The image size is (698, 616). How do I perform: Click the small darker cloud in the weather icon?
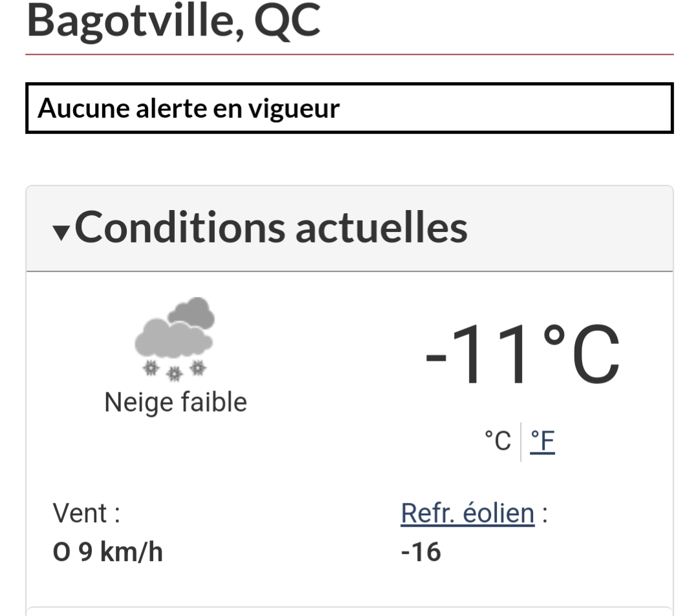tap(192, 313)
